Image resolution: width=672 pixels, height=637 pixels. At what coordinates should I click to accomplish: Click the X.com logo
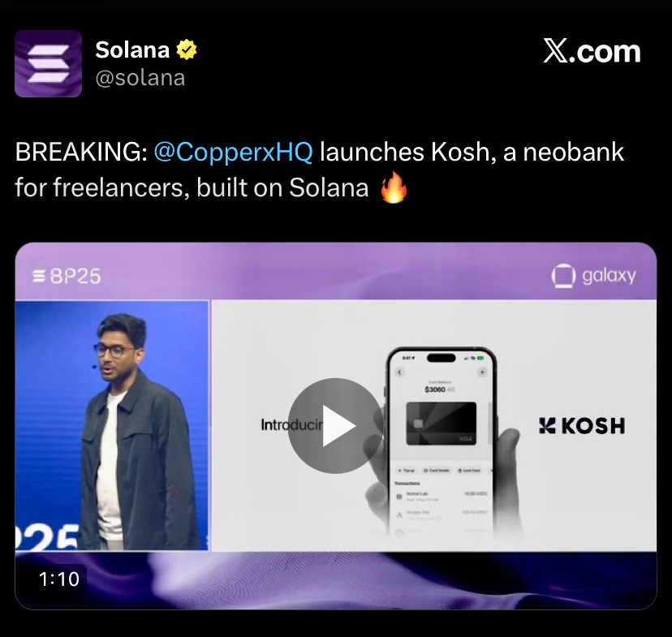tap(592, 51)
